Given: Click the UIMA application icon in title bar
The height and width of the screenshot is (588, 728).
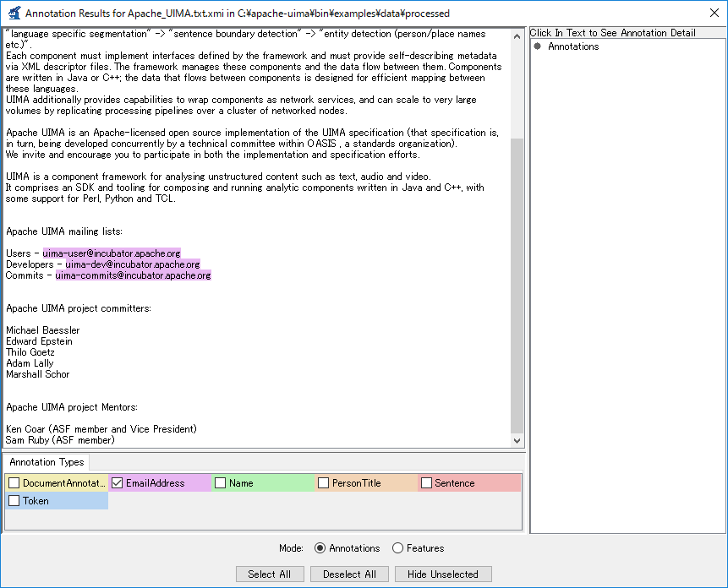Looking at the screenshot, I should tap(14, 13).
